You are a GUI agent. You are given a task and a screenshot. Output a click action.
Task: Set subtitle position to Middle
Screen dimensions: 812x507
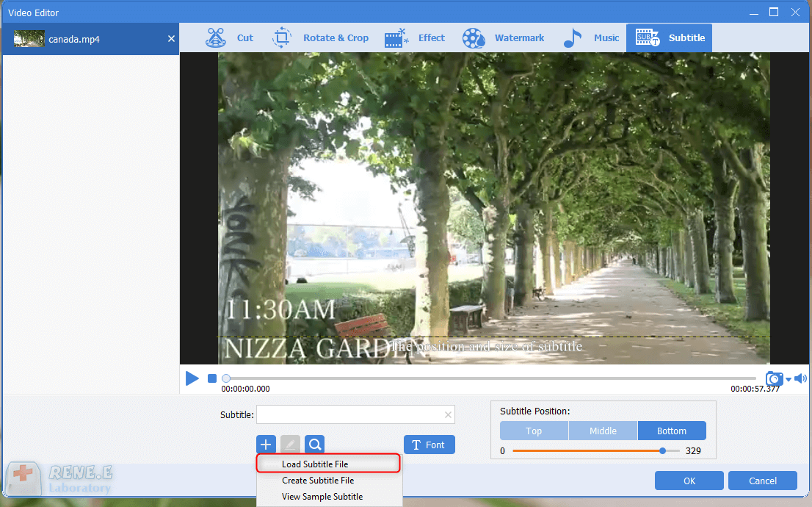click(603, 431)
